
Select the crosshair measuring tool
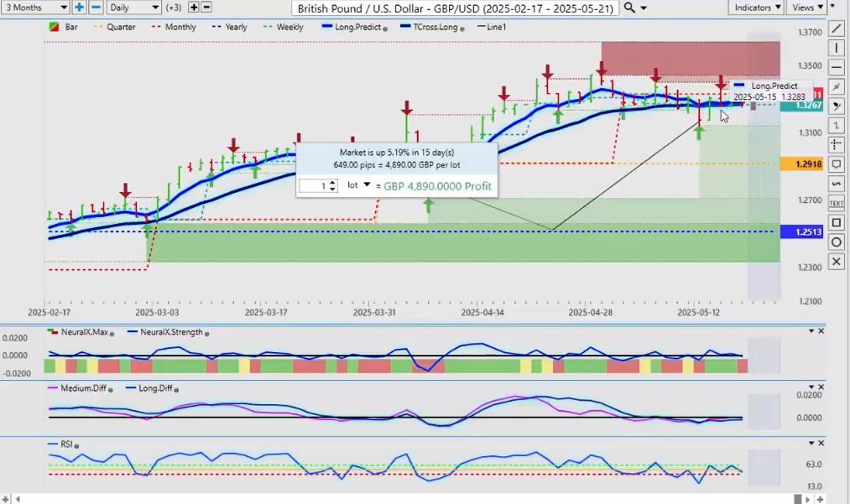coord(837,145)
